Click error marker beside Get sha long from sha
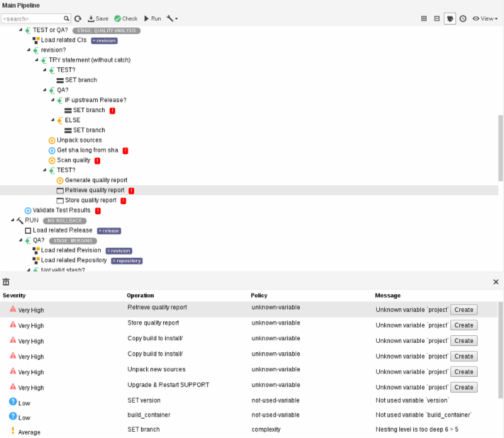Image resolution: width=504 pixels, height=438 pixels. tap(125, 151)
